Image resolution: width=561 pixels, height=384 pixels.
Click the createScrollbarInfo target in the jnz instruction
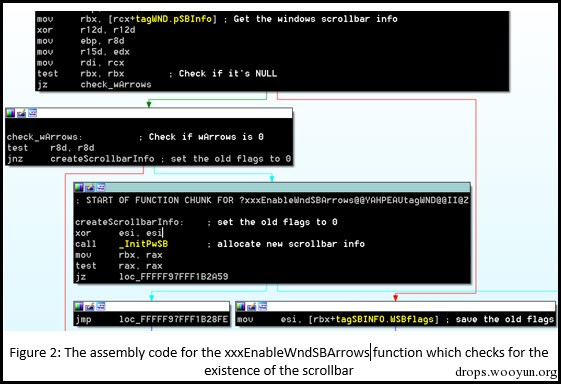coord(102,159)
